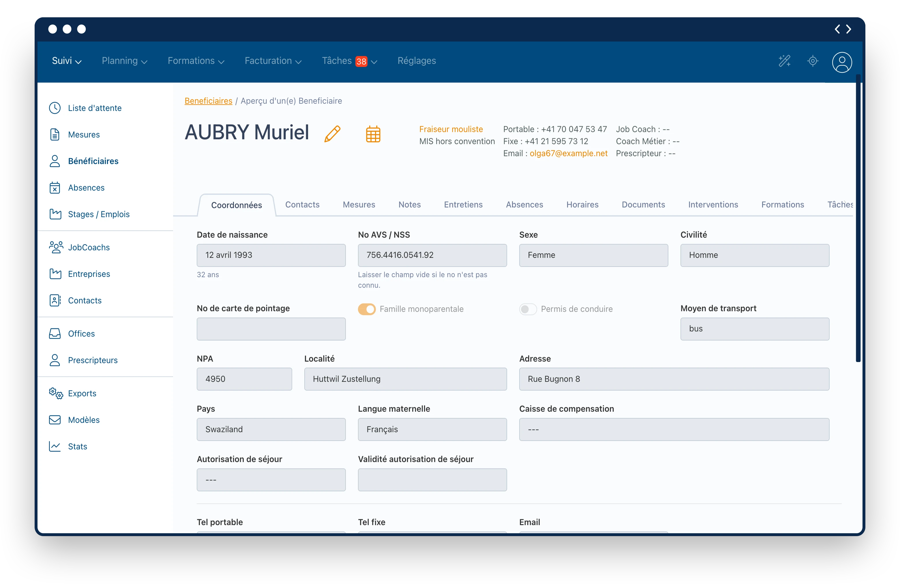Open the Horaires tab
Viewport: 900px width, 588px height.
[x=582, y=204]
